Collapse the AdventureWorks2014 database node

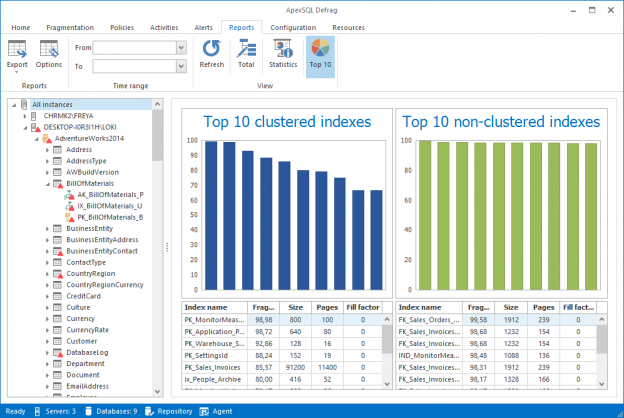(36, 139)
